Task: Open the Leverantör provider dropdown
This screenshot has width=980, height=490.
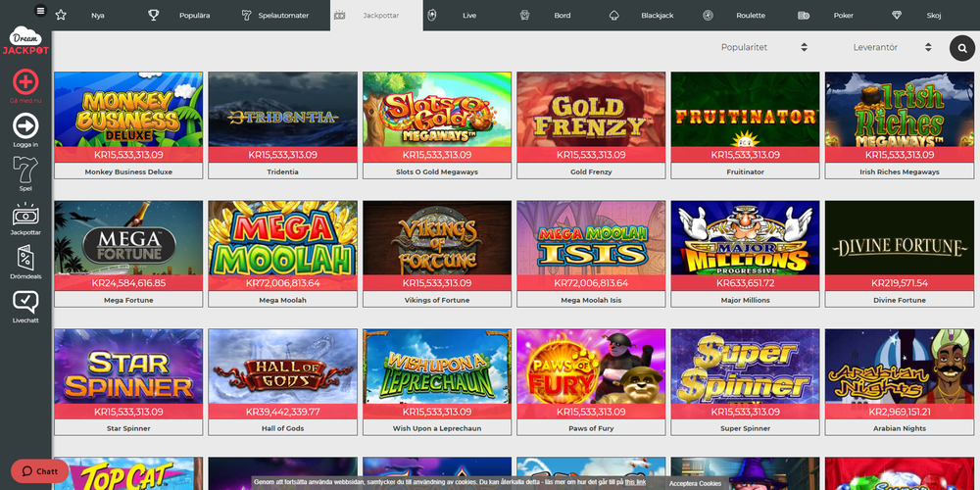Action: 891,47
